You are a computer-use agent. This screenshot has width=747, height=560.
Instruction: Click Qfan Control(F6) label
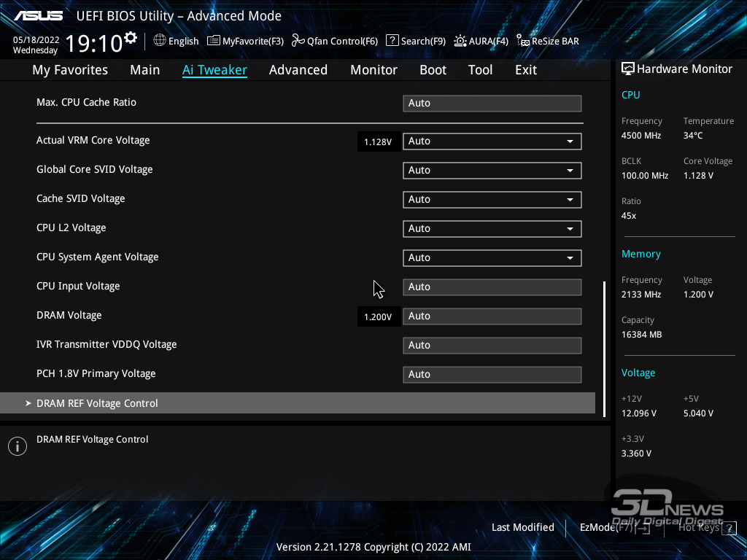[342, 41]
